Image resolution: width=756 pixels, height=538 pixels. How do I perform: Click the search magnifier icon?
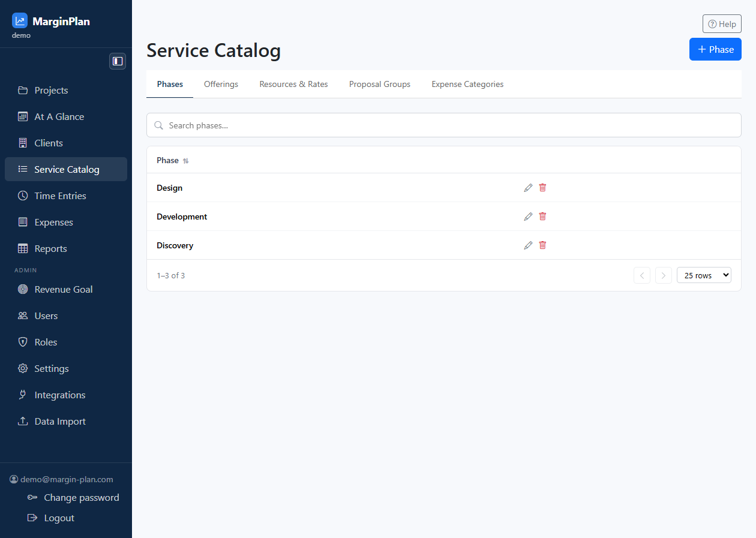[x=159, y=125]
